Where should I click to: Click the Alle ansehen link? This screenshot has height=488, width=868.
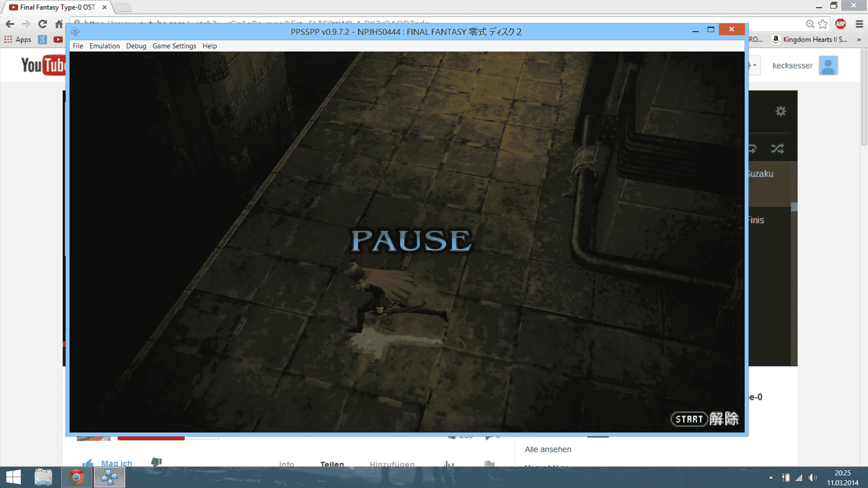pyautogui.click(x=548, y=450)
